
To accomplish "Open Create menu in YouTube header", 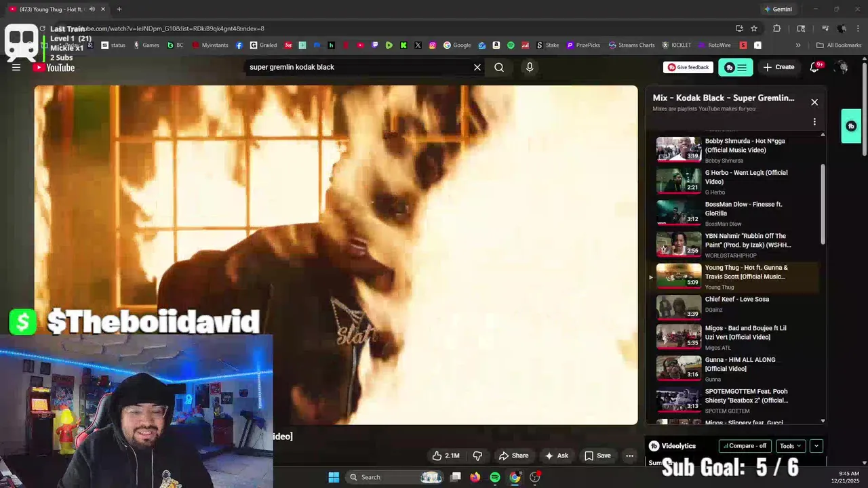I will [x=778, y=67].
